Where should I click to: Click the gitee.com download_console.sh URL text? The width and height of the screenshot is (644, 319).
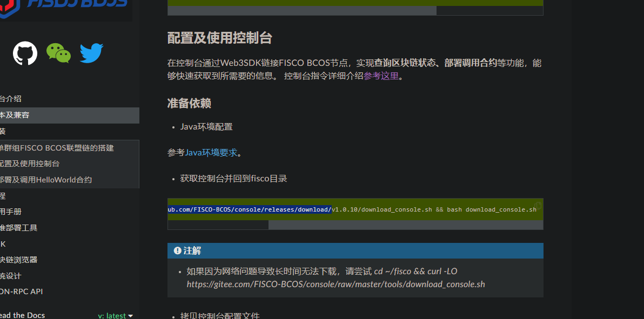(336, 284)
